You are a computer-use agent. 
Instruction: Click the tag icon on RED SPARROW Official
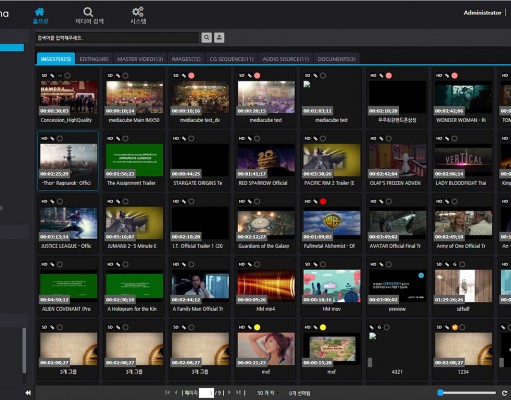[x=249, y=138]
